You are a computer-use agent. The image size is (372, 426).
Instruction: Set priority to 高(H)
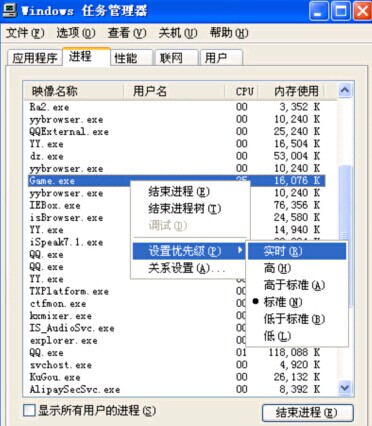(297, 268)
